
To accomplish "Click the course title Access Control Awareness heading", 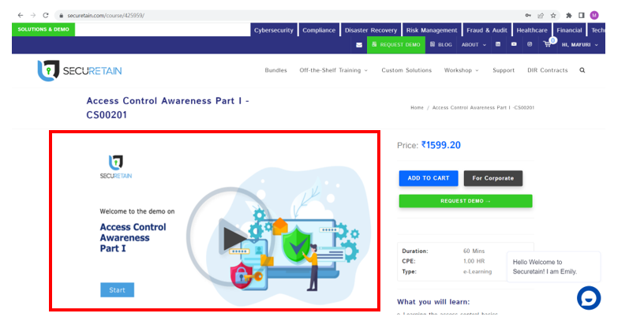I will point(167,108).
